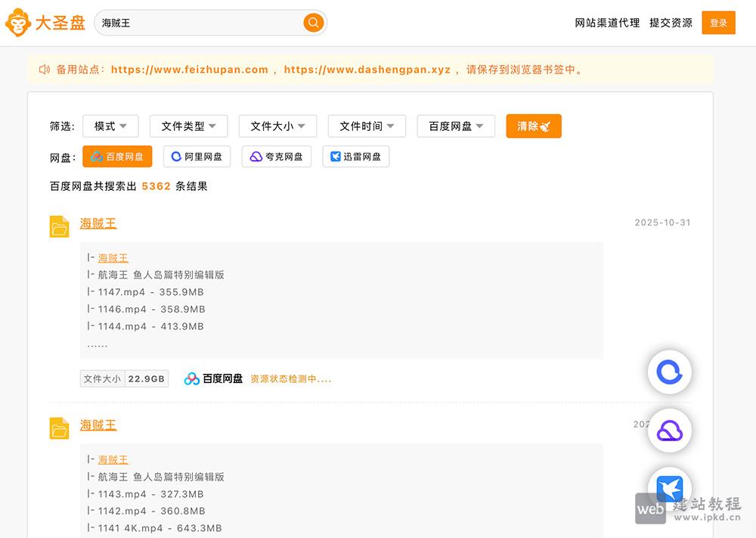Toggle the 阿里网盘 network drive filter

pyautogui.click(x=197, y=157)
